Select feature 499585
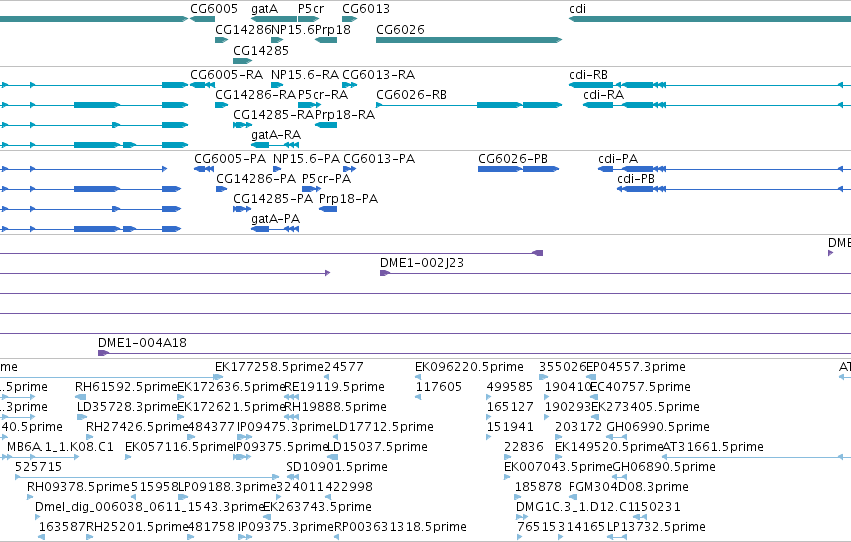Viewport: 851px width, 542px height. click(x=510, y=387)
